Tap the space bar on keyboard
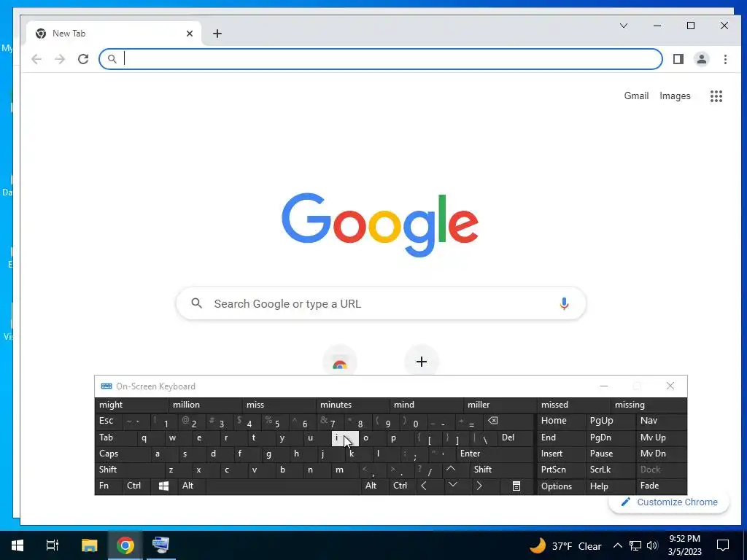This screenshot has width=747, height=560. pyautogui.click(x=284, y=486)
